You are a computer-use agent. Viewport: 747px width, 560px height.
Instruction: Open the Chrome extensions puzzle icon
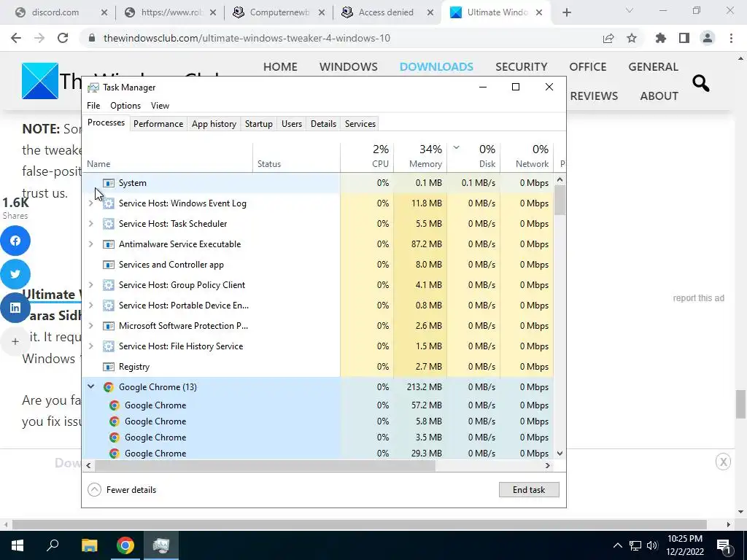661,38
